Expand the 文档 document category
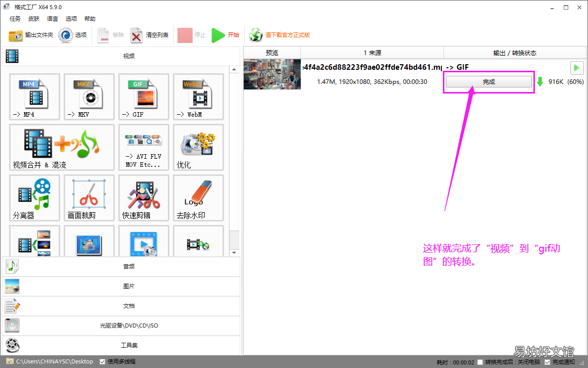The height and width of the screenshot is (368, 588). [121, 306]
